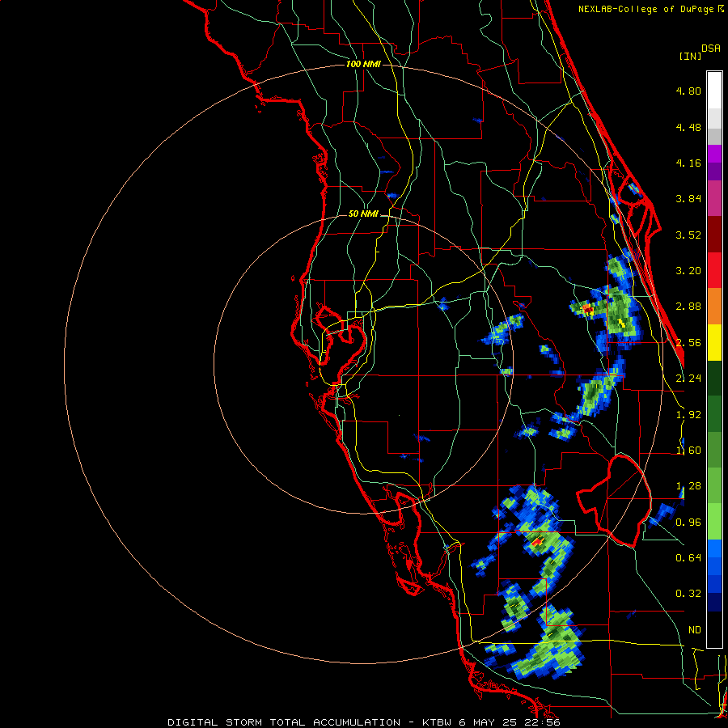This screenshot has width=728, height=728.
Task: Pick the lightest green legend swatch near 0.96
Action: pyautogui.click(x=714, y=522)
